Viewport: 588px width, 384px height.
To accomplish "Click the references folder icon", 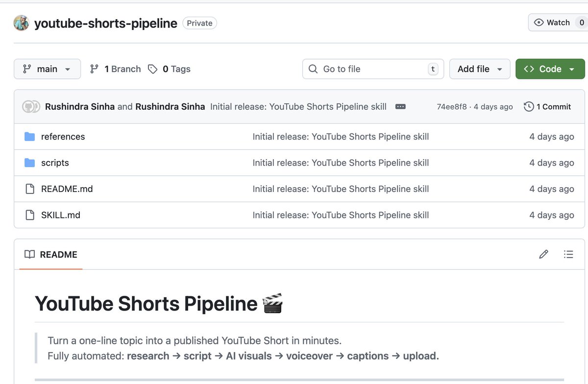I will pyautogui.click(x=29, y=136).
